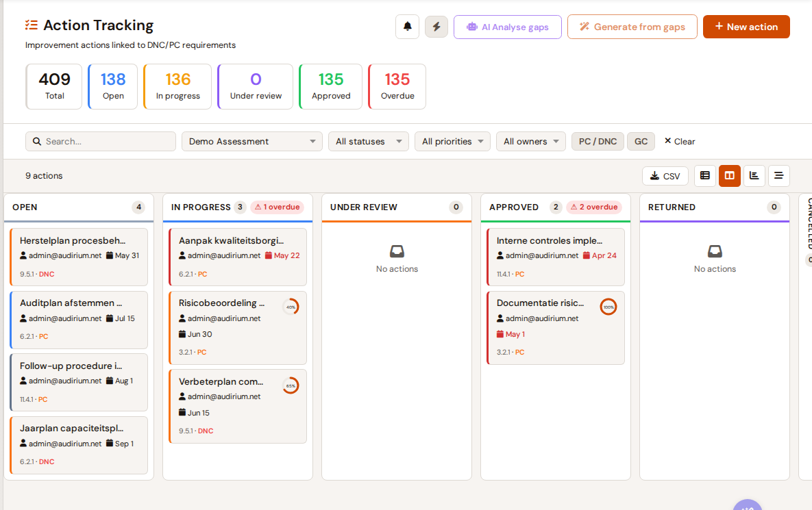Filter by the 135 Approved card
812x510 pixels.
coord(331,86)
